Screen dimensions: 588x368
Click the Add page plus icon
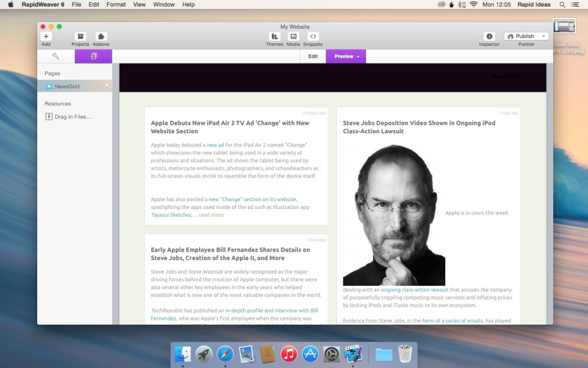[46, 37]
